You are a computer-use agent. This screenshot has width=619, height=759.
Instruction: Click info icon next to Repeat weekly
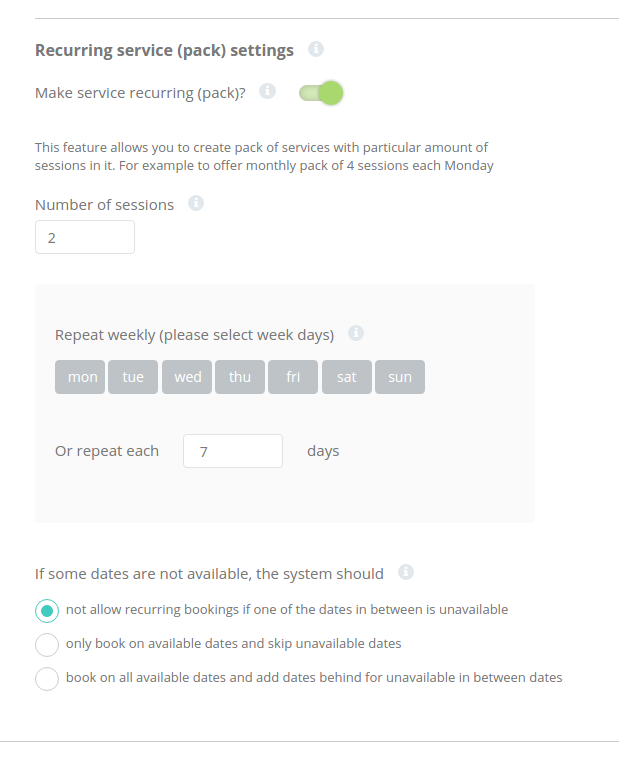(356, 334)
